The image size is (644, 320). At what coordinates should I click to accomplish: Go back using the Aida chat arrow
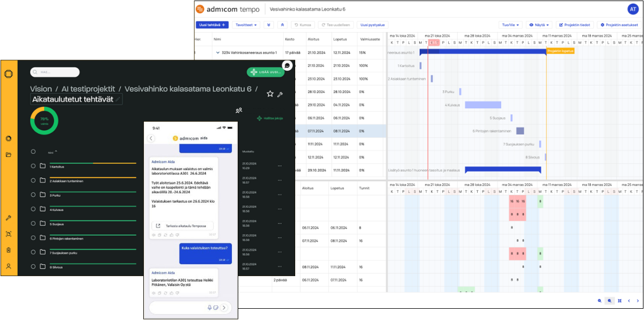pos(151,138)
